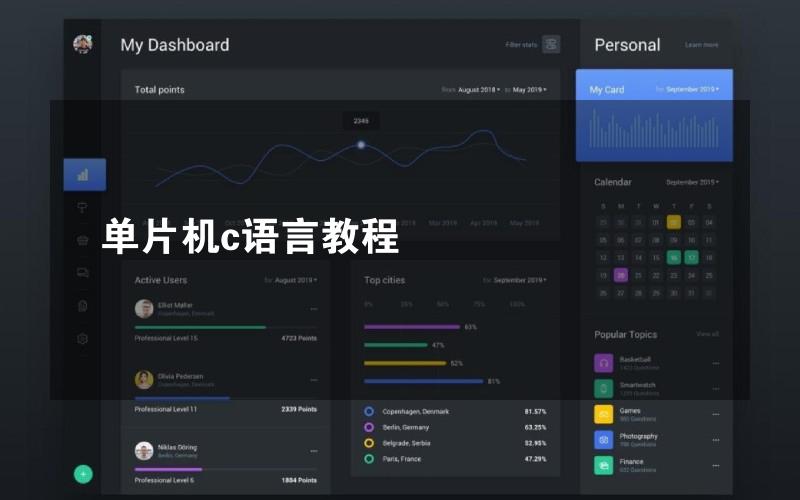The image size is (800, 500).
Task: Click the gear settings icon in sidebar
Action: point(83,339)
